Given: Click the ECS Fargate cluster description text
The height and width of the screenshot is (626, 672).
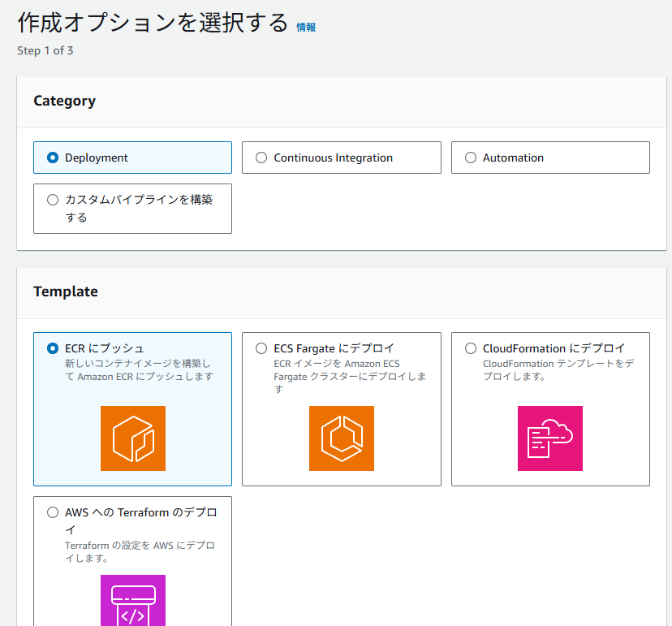Looking at the screenshot, I should pyautogui.click(x=349, y=377).
